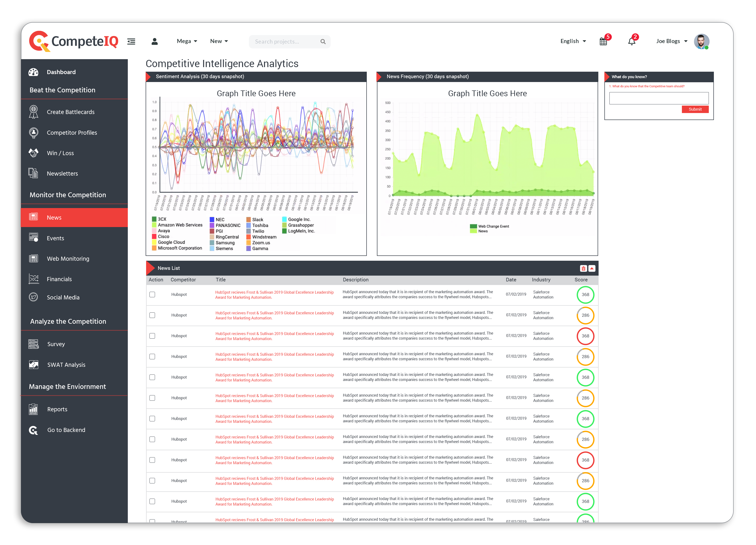Sort by the Industry column header
Screen dimensions: 756x545
[x=541, y=280]
